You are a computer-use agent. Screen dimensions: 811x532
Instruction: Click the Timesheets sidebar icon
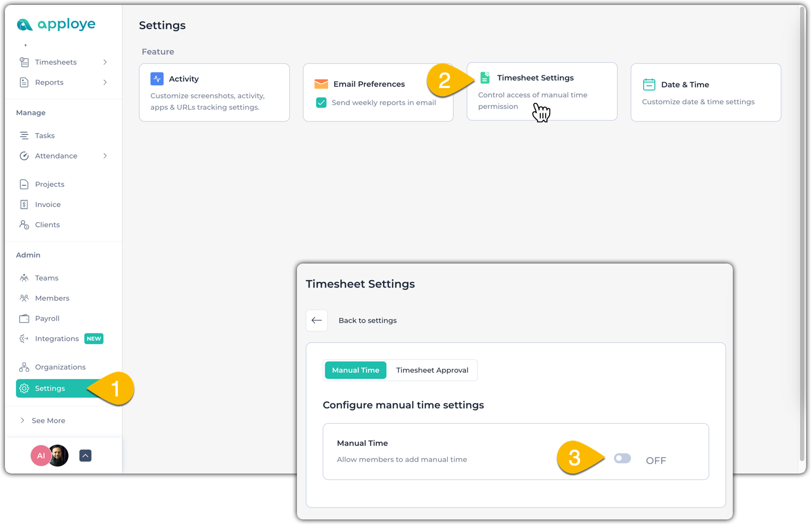pos(24,62)
